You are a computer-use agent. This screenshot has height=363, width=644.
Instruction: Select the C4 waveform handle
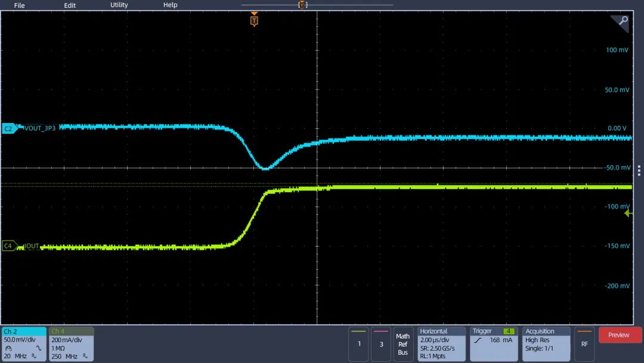click(x=9, y=246)
